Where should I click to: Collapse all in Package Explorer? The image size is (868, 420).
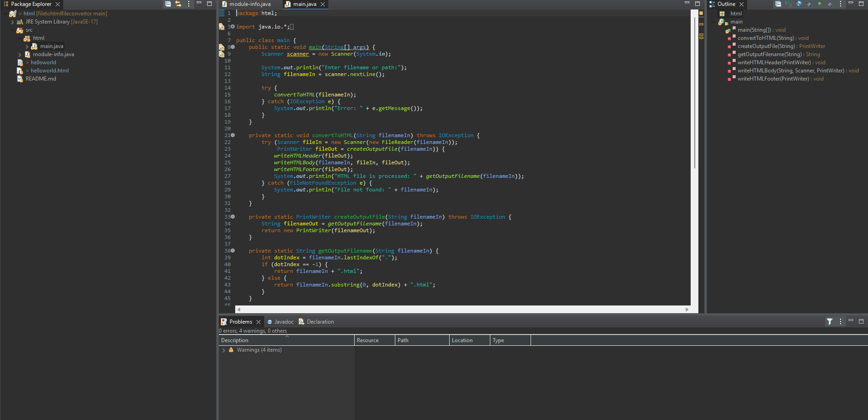click(168, 4)
